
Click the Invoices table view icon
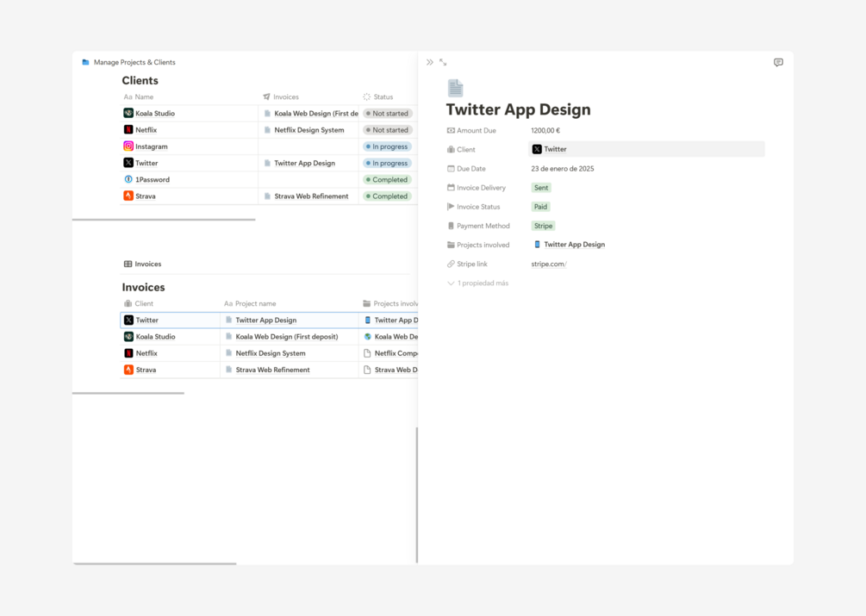128,264
